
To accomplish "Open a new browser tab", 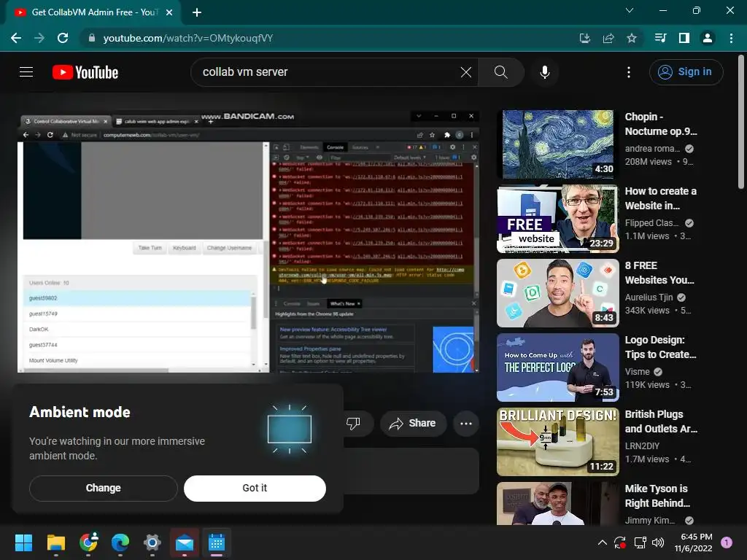I will tap(197, 12).
